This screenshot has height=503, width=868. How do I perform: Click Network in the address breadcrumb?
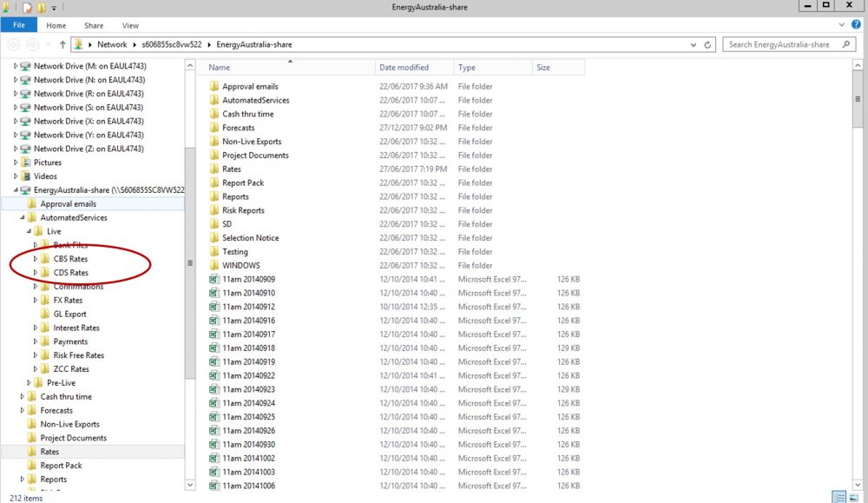click(x=112, y=44)
